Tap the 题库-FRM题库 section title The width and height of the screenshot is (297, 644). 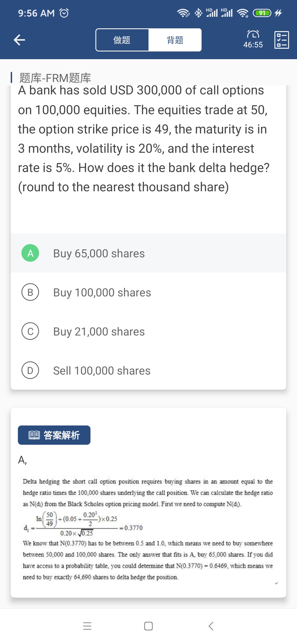click(55, 78)
